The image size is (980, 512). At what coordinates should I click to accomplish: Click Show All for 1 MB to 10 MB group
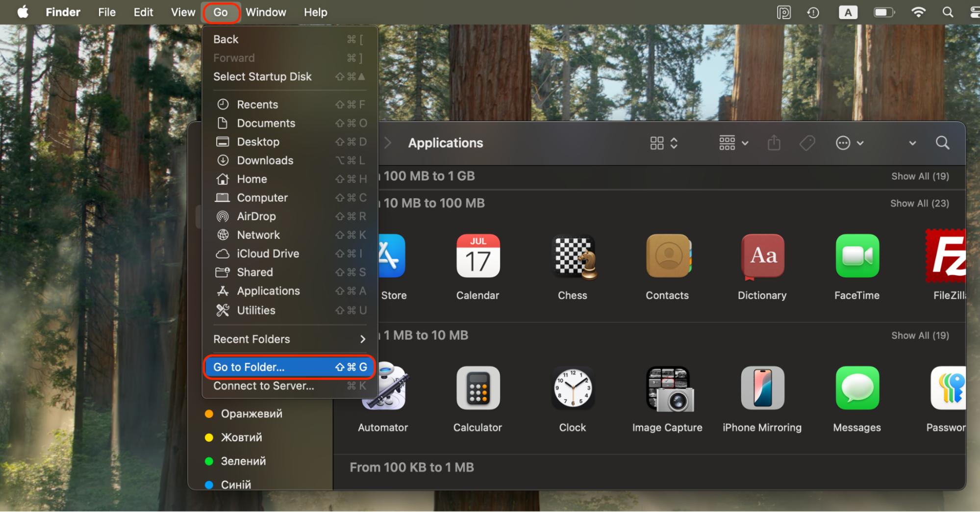920,335
